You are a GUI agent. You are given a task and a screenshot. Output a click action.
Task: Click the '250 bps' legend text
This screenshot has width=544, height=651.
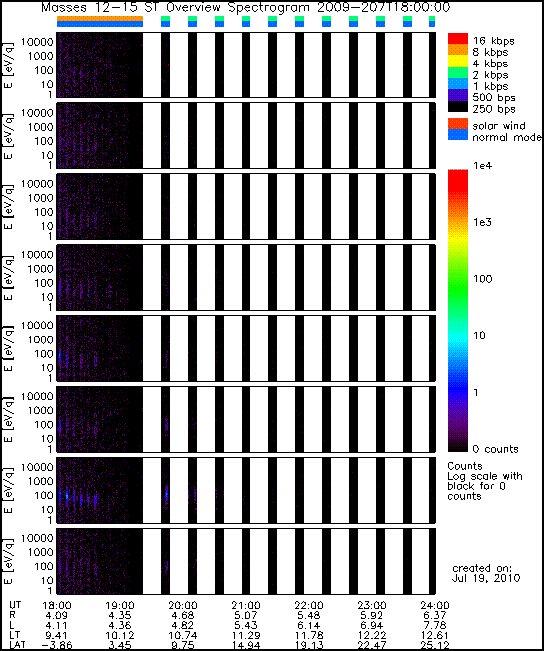(x=494, y=109)
